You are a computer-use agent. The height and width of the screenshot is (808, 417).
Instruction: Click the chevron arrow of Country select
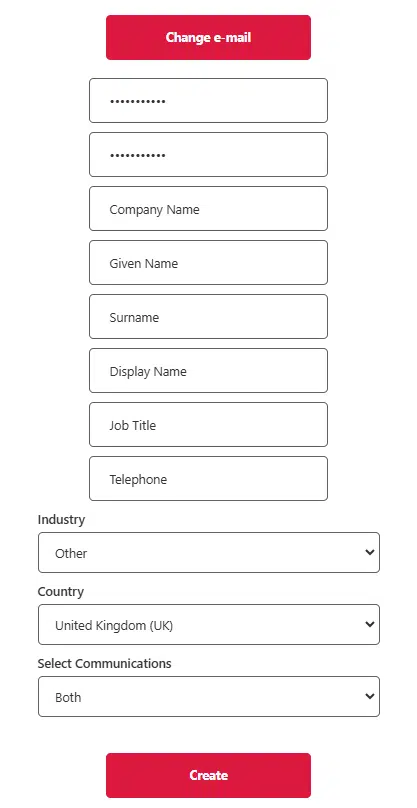[369, 625]
